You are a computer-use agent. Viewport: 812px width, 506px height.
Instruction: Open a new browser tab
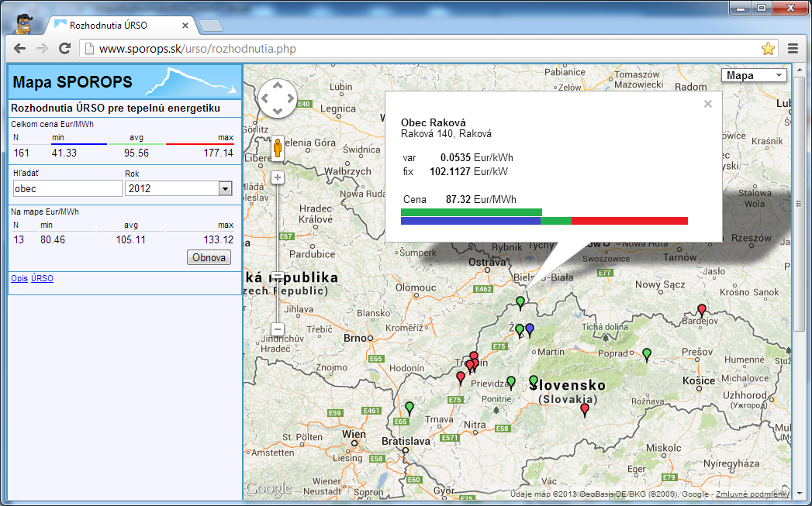point(211,26)
